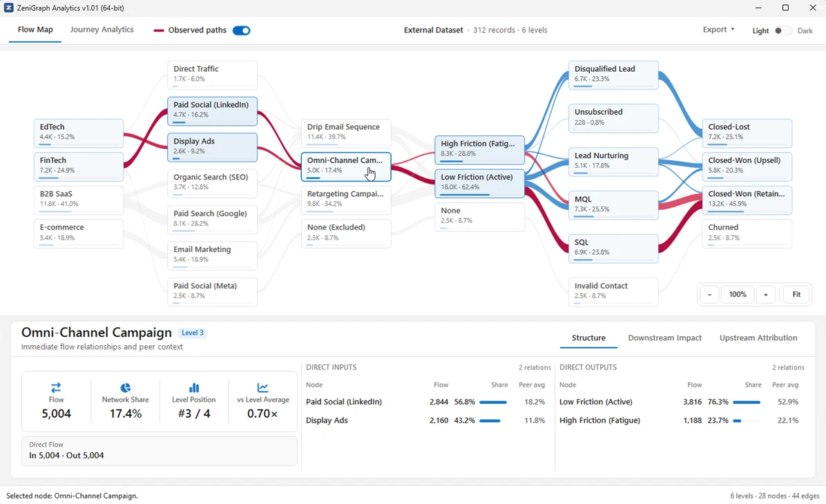826x504 pixels.
Task: Select the Closed-Won (Retain...) node
Action: (747, 200)
